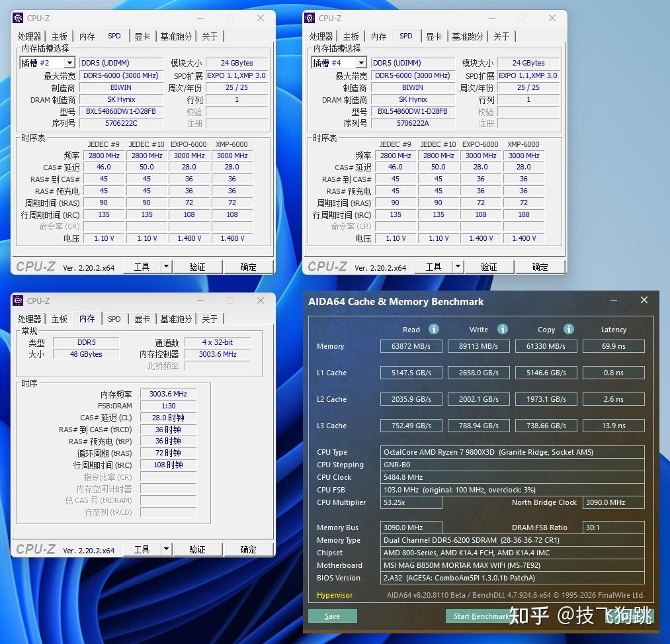
Task: Click Memory Copy value 61330 MB/s
Action: (x=546, y=346)
